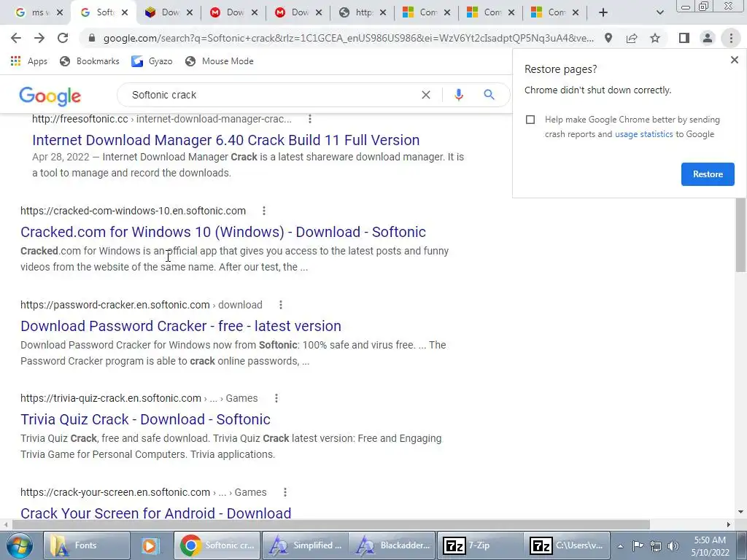This screenshot has height=560, width=747.
Task: Close the active Softonic crack tab
Action: (125, 13)
